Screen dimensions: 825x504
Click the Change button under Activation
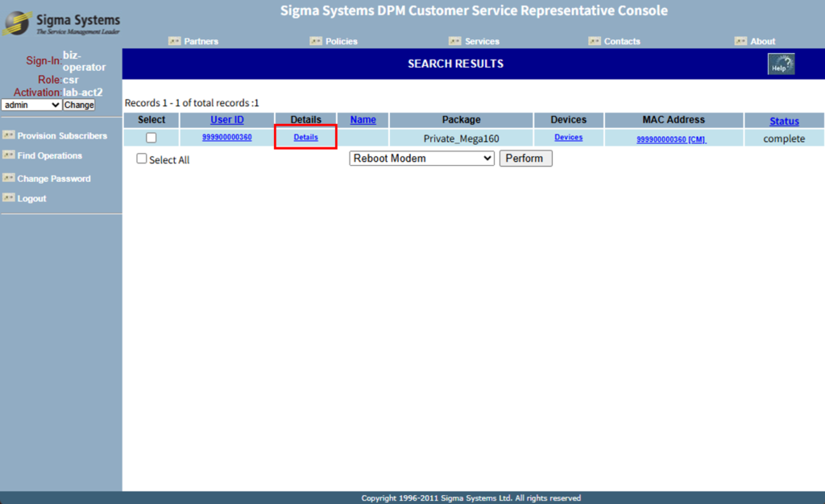79,105
